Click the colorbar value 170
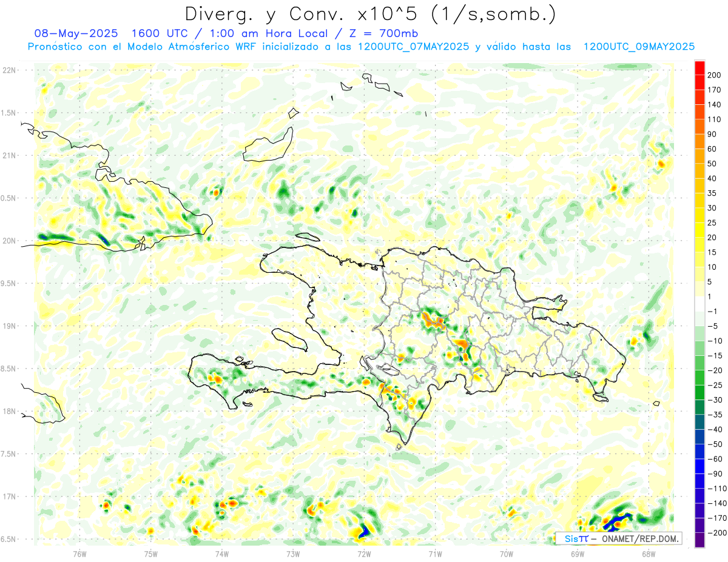Viewport: 728px width, 562px height. [x=714, y=90]
